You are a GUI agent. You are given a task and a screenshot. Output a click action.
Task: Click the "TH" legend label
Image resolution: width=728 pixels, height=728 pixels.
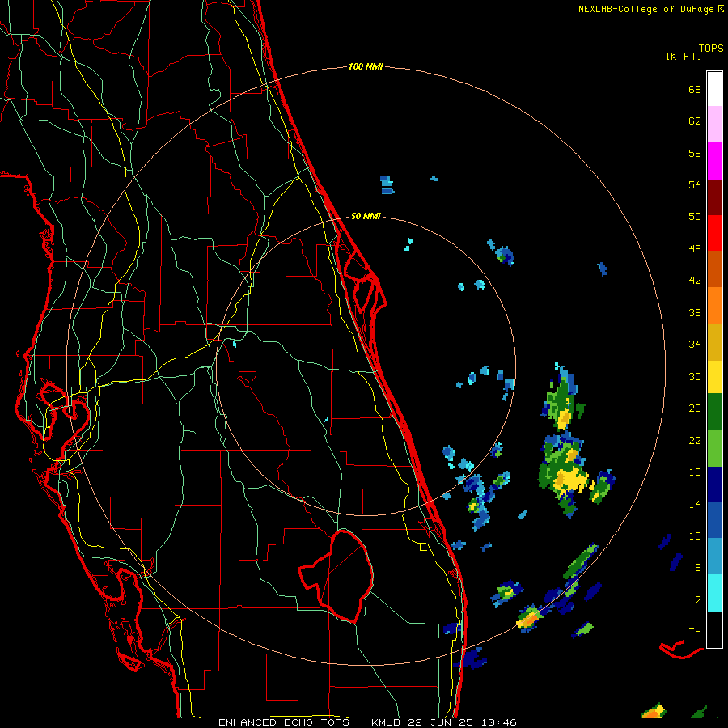(695, 632)
